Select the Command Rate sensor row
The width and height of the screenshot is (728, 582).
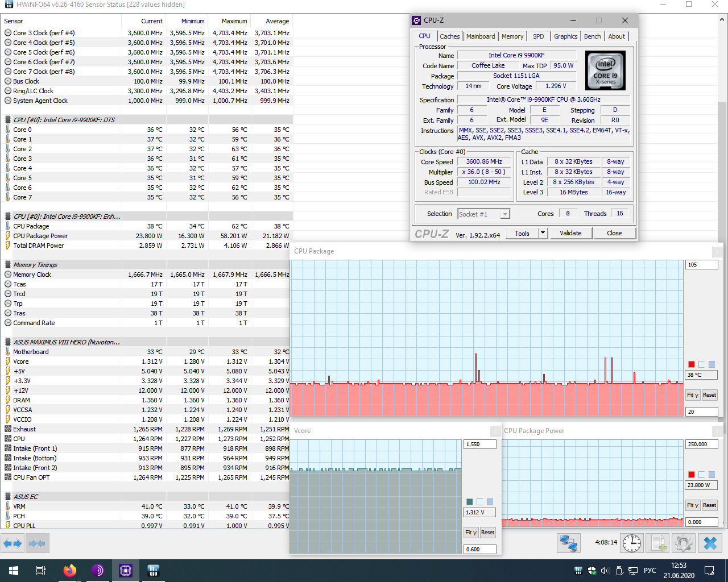tap(146, 323)
